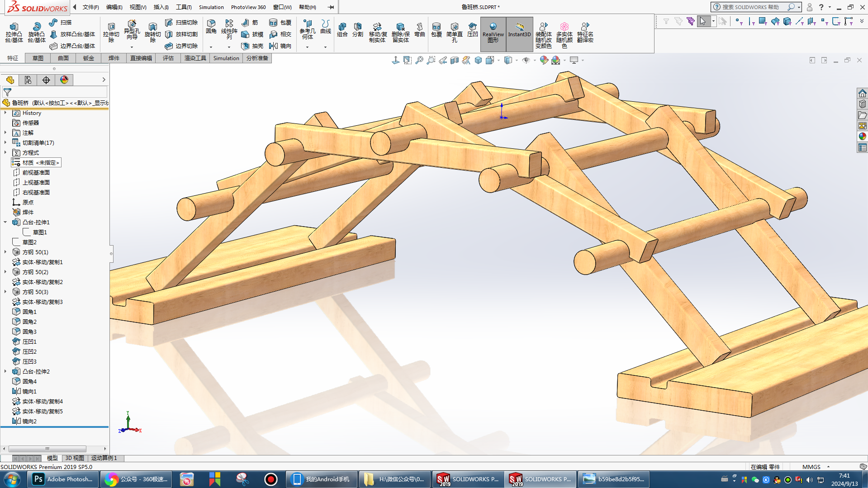868x488 pixels.
Task: Select 镜向2 in the feature tree
Action: tap(25, 421)
